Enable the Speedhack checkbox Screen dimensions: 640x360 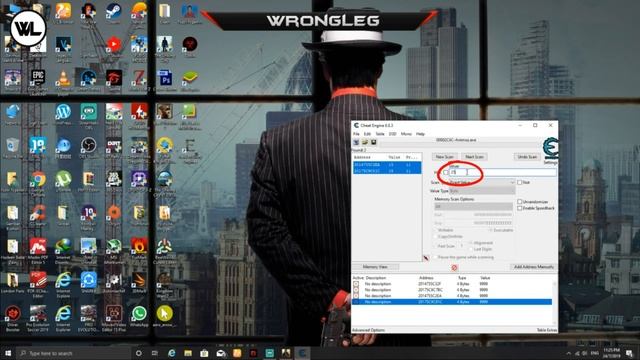click(x=520, y=208)
